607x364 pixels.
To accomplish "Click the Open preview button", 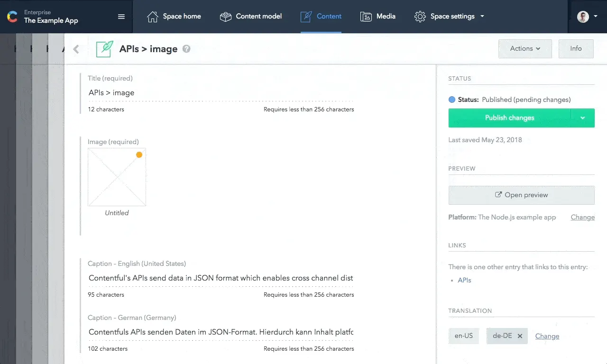I will pos(522,195).
